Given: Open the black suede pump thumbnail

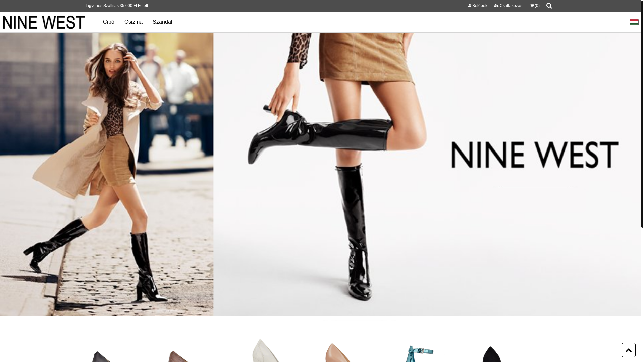Looking at the screenshot, I should point(492,354).
